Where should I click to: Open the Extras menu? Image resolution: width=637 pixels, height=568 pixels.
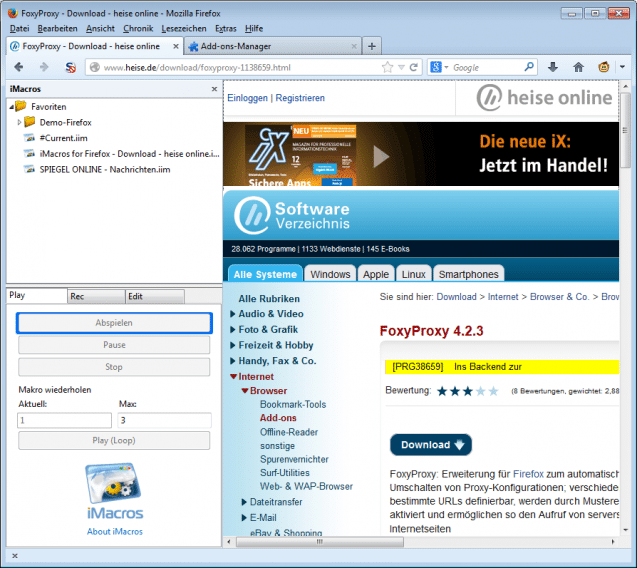[x=225, y=28]
